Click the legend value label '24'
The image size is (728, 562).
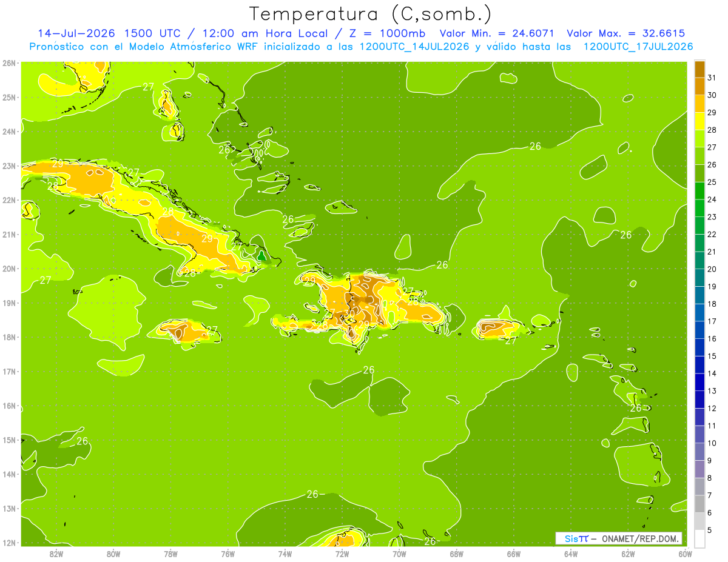pyautogui.click(x=712, y=199)
